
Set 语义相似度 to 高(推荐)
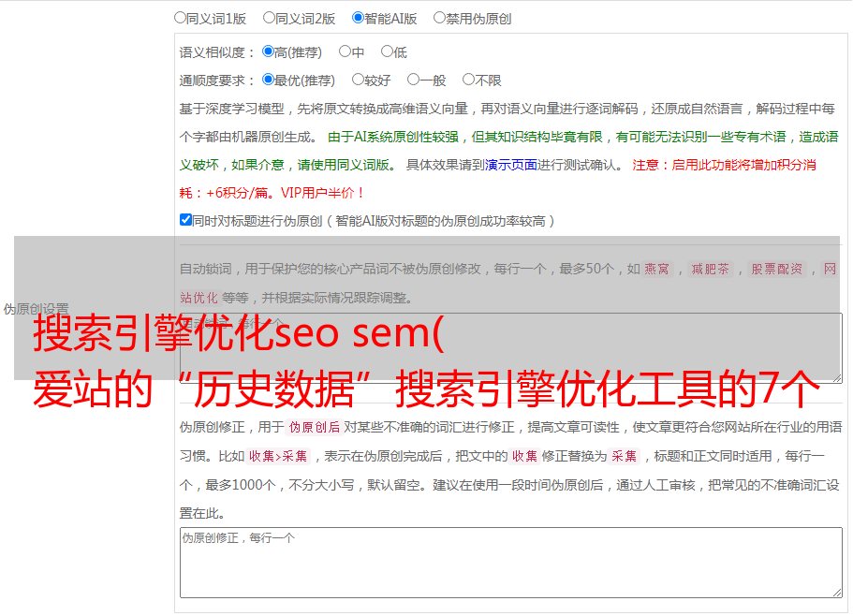(268, 51)
